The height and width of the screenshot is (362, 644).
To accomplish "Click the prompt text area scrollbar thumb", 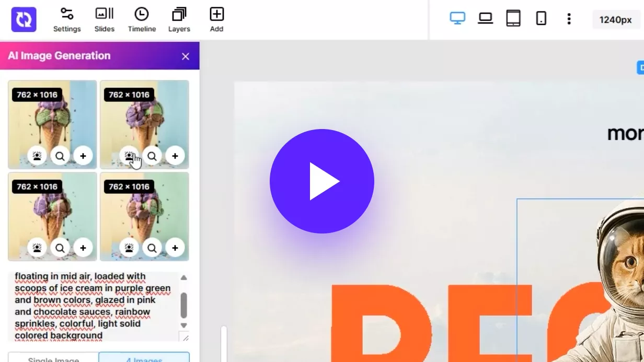I will pos(183,305).
